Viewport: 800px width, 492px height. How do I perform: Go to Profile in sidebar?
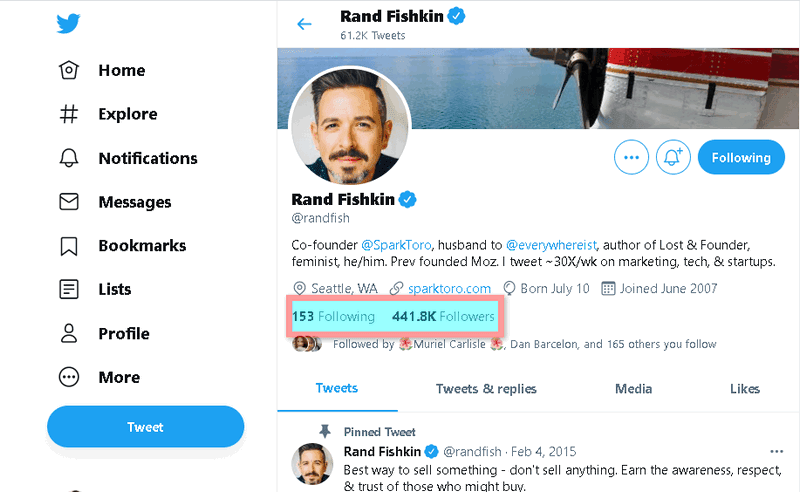tap(123, 333)
